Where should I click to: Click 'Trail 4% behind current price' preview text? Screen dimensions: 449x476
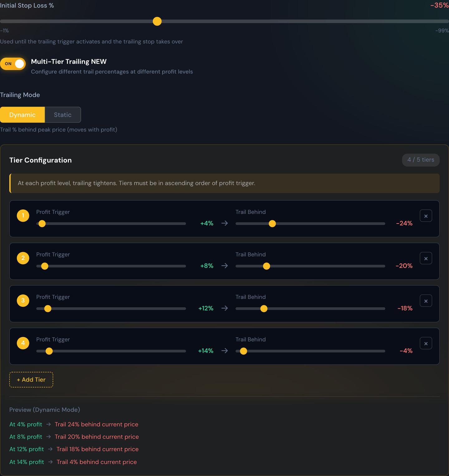[x=97, y=462]
